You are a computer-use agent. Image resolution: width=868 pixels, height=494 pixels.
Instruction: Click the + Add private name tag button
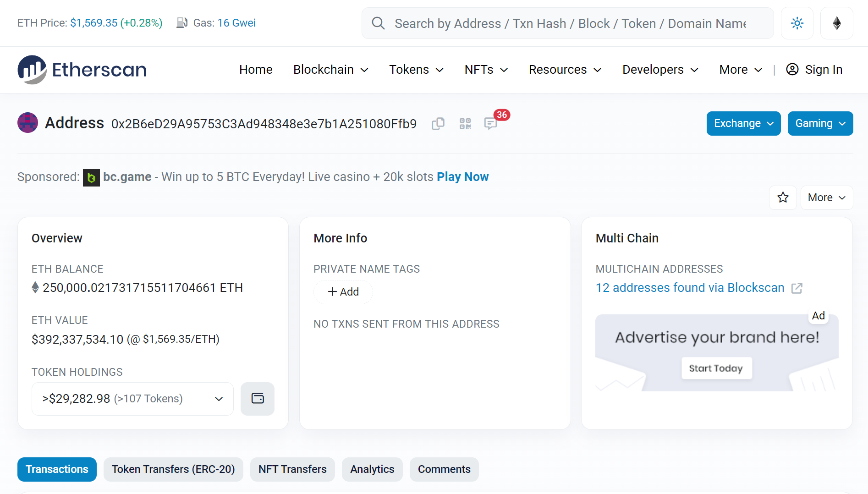coord(343,292)
